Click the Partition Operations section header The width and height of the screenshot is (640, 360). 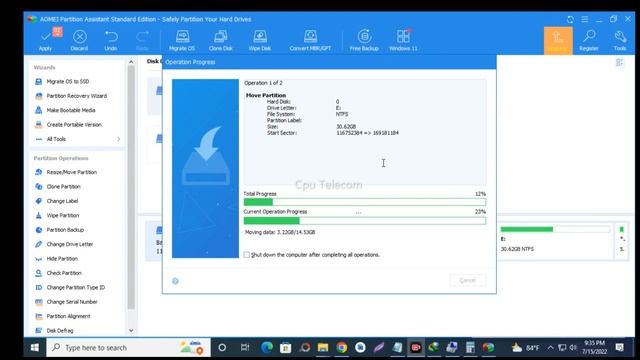61,158
